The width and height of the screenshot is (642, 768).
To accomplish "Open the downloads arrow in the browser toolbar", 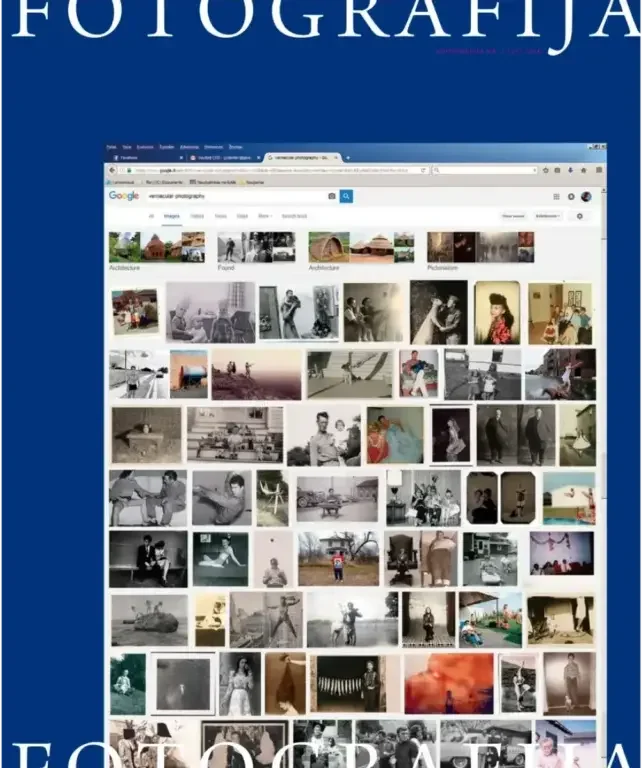I will (x=571, y=170).
